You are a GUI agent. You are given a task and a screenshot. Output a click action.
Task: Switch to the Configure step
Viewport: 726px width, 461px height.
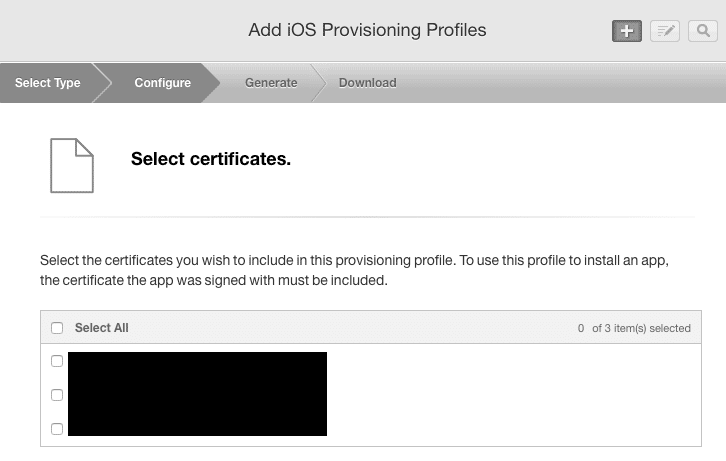tap(162, 83)
